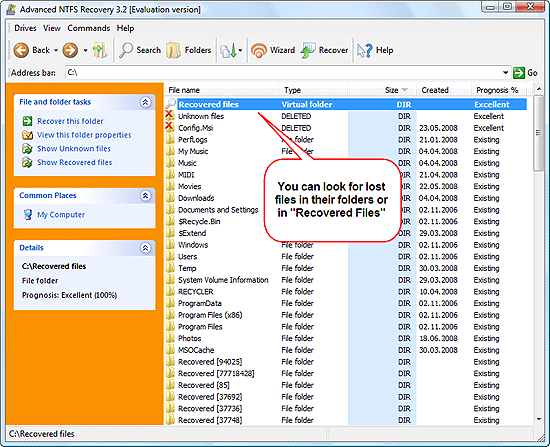Viewport: 550px width, 447px height.
Task: Select the System Volume Information row
Action: pos(346,280)
